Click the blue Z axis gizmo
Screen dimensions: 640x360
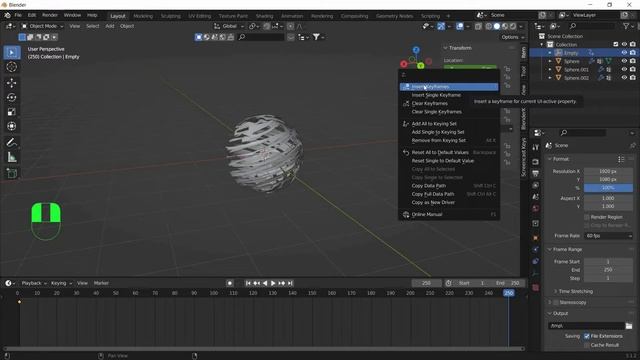pyautogui.click(x=416, y=50)
